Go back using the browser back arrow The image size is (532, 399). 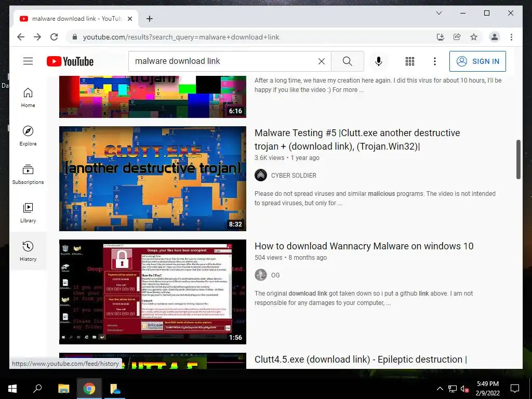click(21, 37)
